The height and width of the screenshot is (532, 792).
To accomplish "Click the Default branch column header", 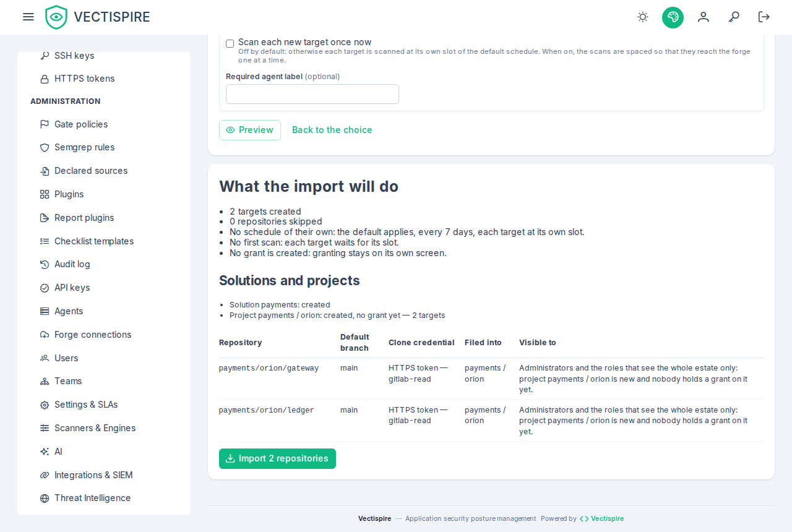I will pyautogui.click(x=355, y=343).
